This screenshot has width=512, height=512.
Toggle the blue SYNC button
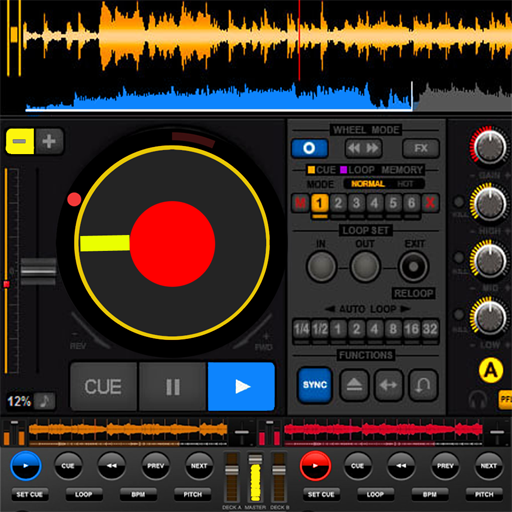pyautogui.click(x=315, y=385)
